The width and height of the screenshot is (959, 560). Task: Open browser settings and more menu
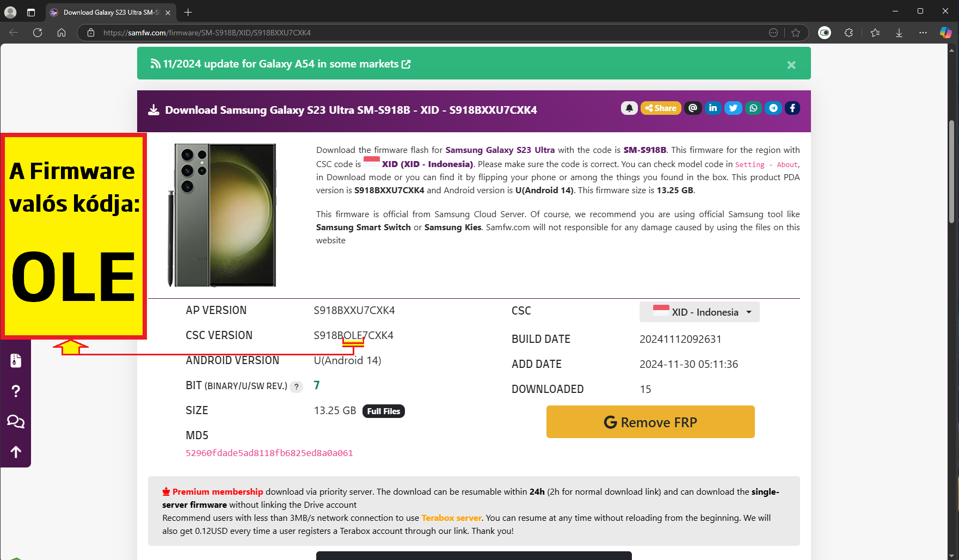pyautogui.click(x=923, y=33)
